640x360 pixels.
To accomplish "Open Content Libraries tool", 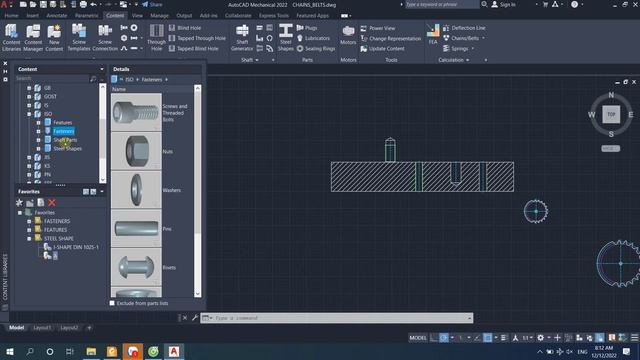I will tap(11, 38).
